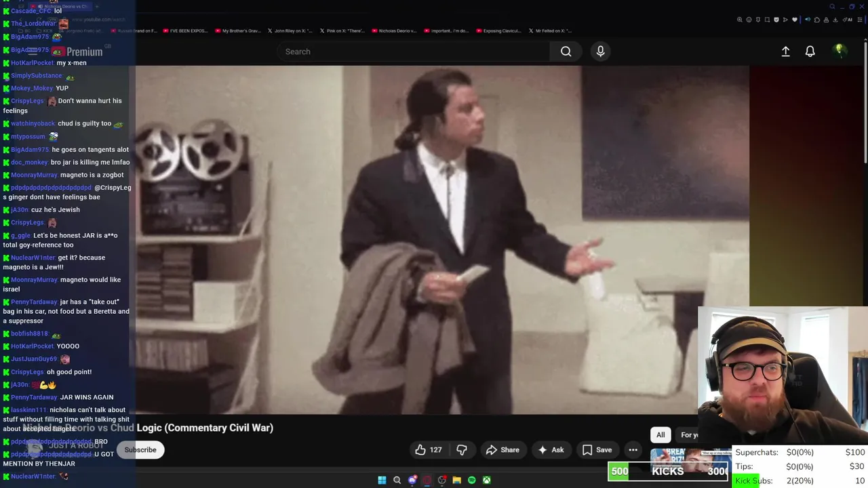
Task: Click chat username 'PennyTardaway' about take out bag
Action: [34, 302]
